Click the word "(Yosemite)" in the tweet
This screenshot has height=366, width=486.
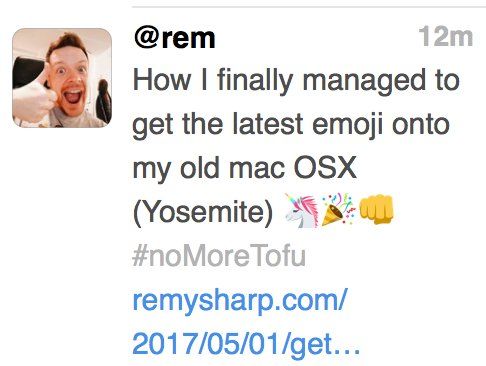coord(203,212)
